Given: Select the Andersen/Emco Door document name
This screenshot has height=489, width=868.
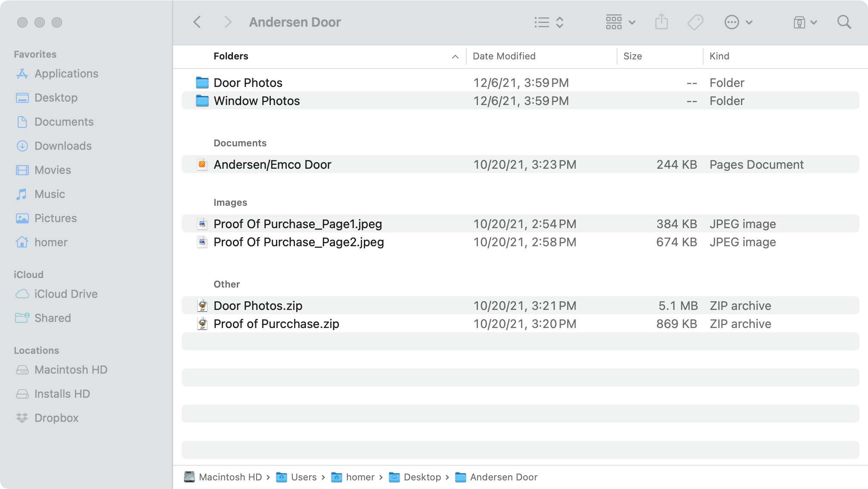Looking at the screenshot, I should click(273, 164).
